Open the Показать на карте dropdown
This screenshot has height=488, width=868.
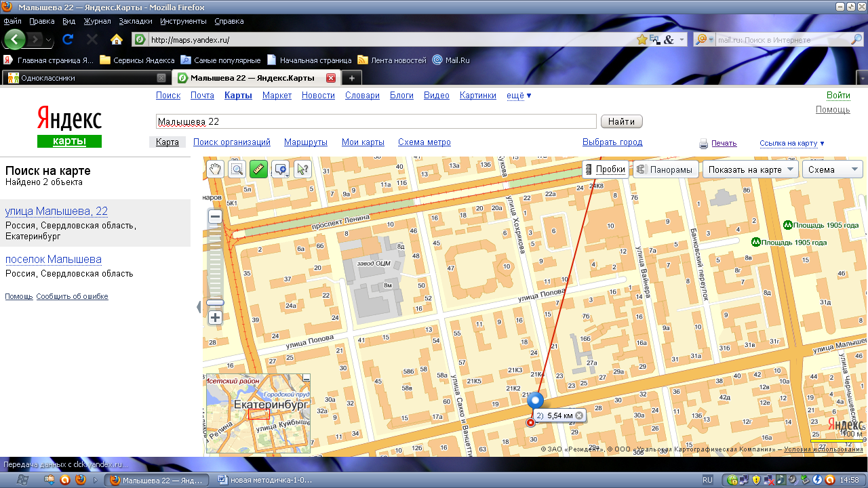click(x=750, y=169)
